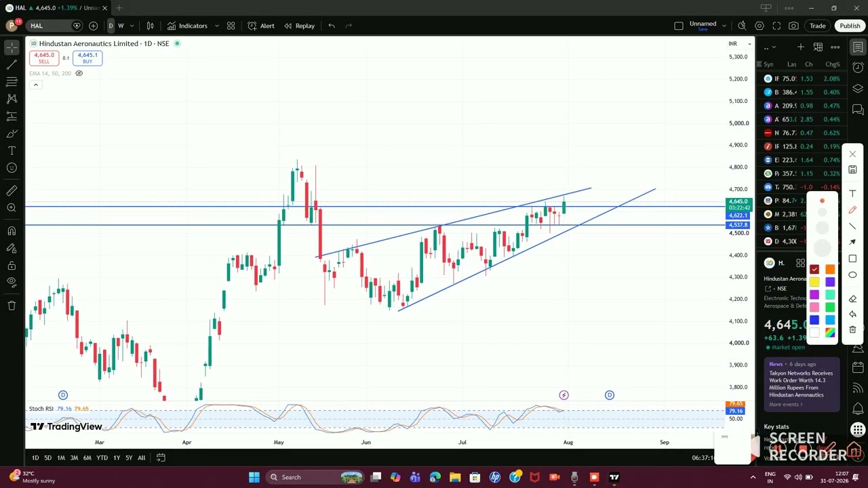Select the pencil tool in annotation toolbar

[852, 210]
